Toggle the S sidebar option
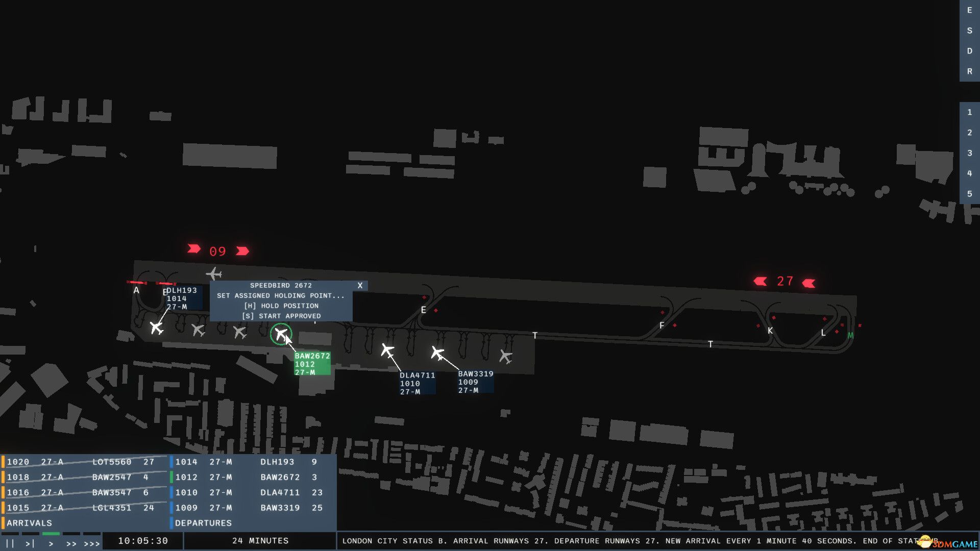Image resolution: width=980 pixels, height=551 pixels. [x=969, y=30]
